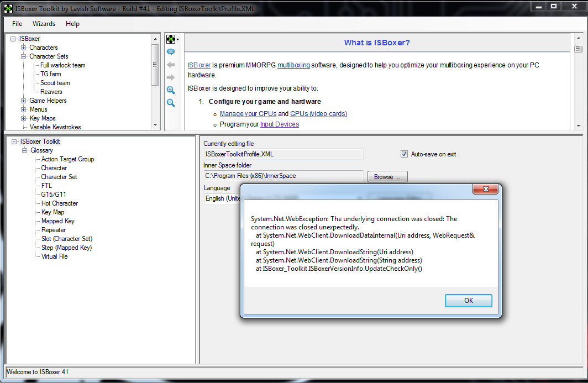Open the File menu
The height and width of the screenshot is (383, 588).
coord(17,24)
